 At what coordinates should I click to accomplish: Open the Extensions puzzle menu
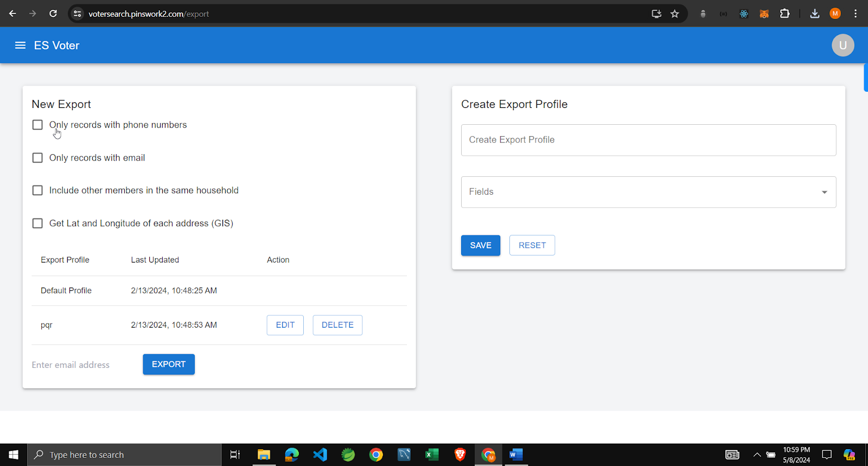coord(784,14)
